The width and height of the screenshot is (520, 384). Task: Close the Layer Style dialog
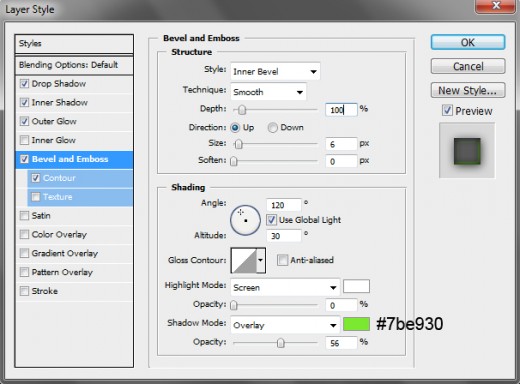(x=496, y=5)
